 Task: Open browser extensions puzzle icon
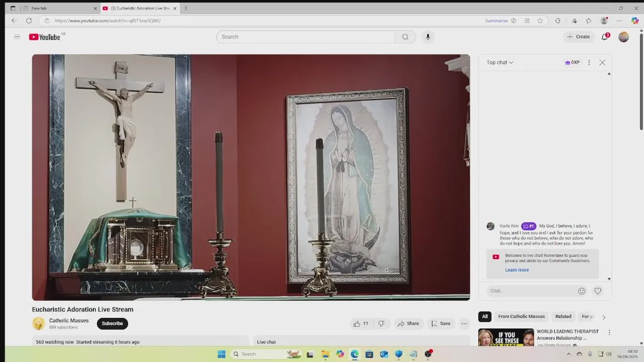tap(558, 21)
